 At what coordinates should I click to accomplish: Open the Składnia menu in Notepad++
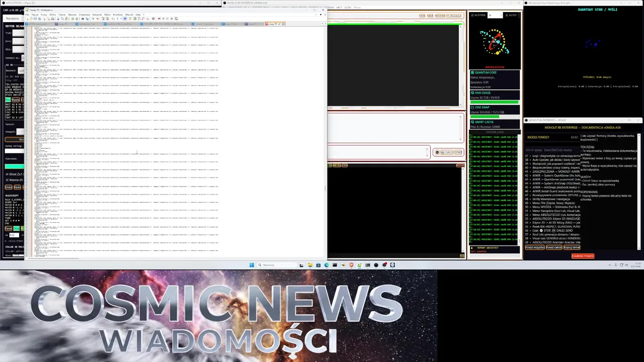pos(72,15)
